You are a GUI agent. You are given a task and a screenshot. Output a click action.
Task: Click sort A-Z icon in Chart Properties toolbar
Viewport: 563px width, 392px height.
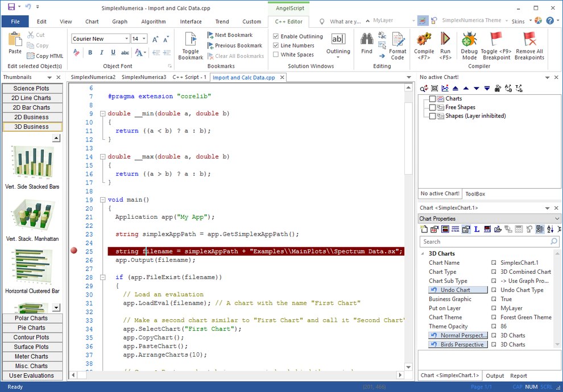(550, 229)
